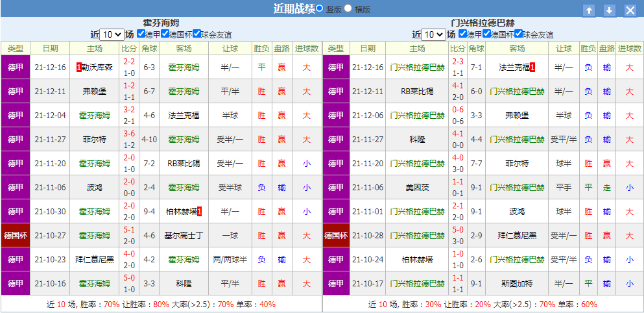Select the 横版 radio button
The image size is (644, 313).
(348, 8)
